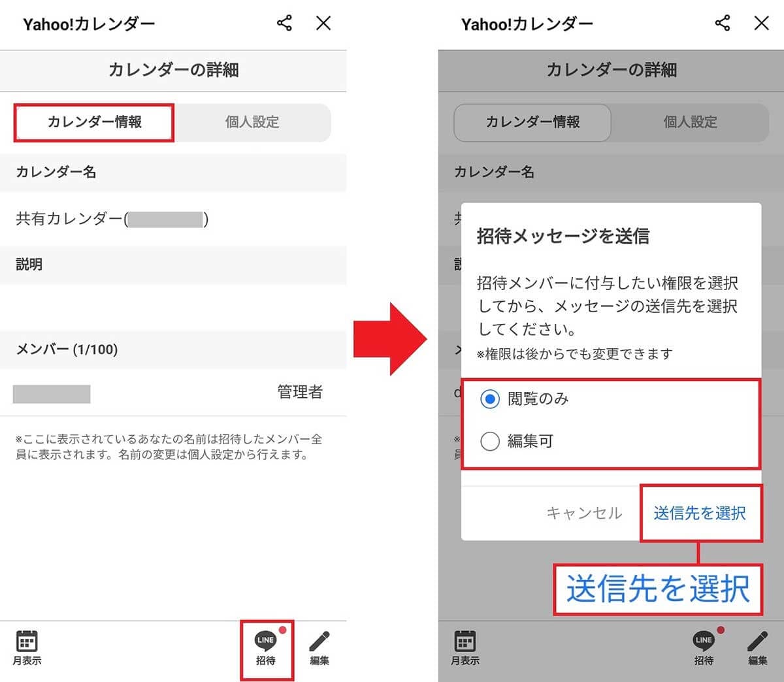Close the right Yahoo!カレンダー screen
The width and height of the screenshot is (784, 682).
click(761, 24)
